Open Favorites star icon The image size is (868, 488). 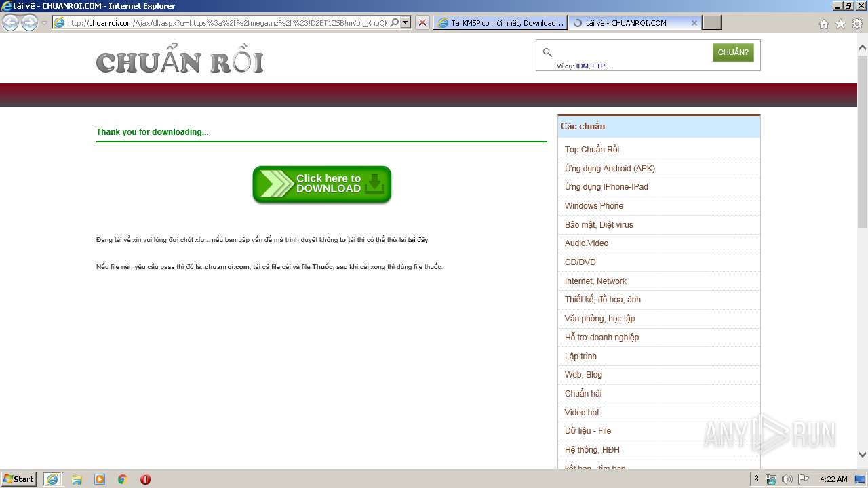tap(840, 24)
